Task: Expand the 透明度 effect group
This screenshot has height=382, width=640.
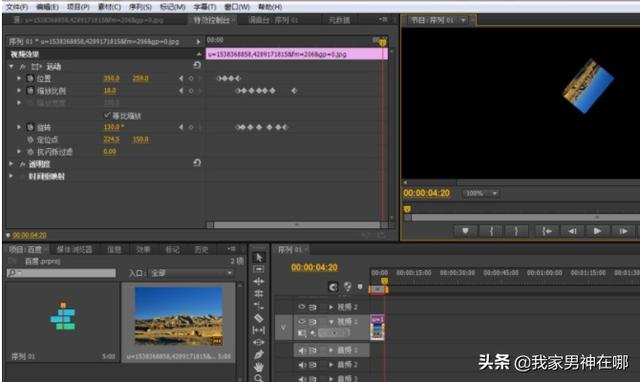Action: [11, 164]
